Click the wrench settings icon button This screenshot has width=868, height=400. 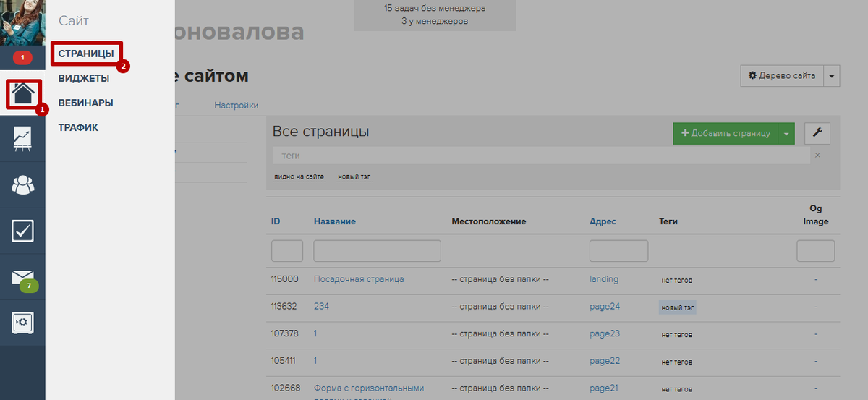[817, 132]
